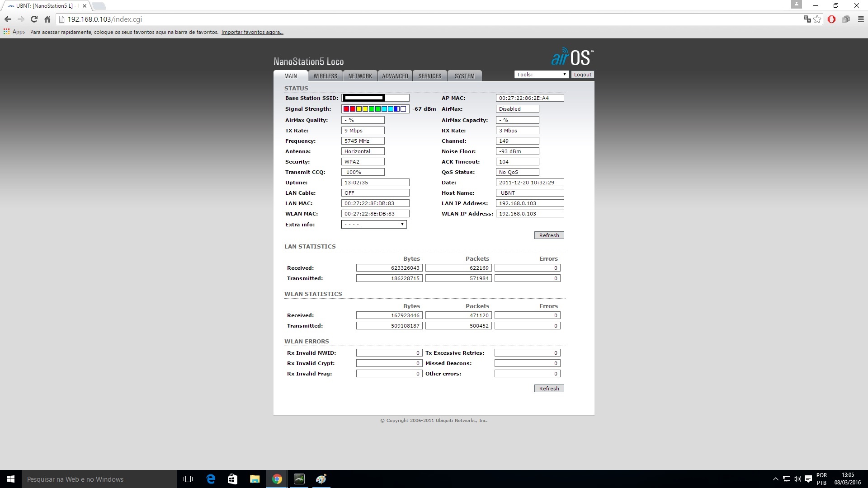Open the SYSTEM tab
Viewport: 868px width, 488px height.
[x=465, y=76]
